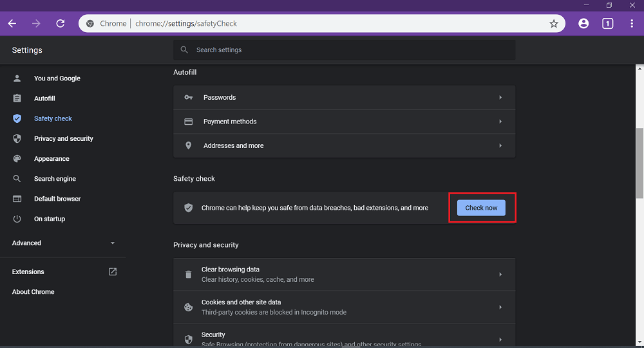Click the power icon beside On startup
644x348 pixels.
(17, 219)
